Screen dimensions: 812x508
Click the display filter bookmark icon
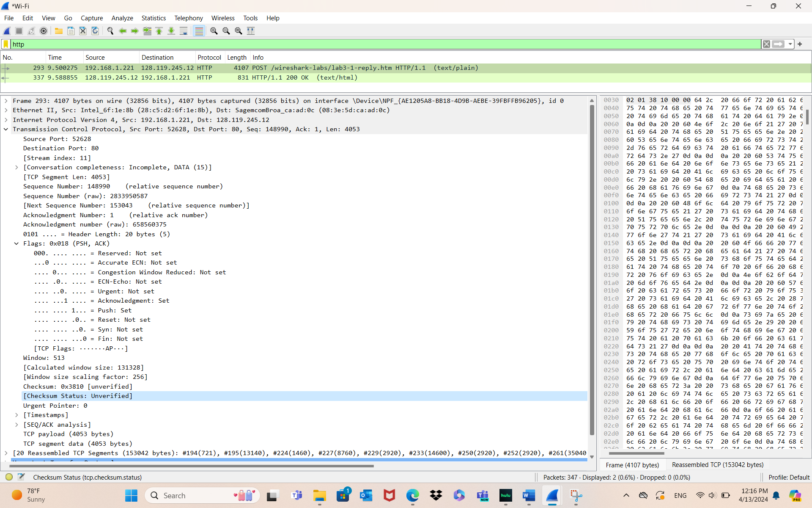tap(5, 44)
